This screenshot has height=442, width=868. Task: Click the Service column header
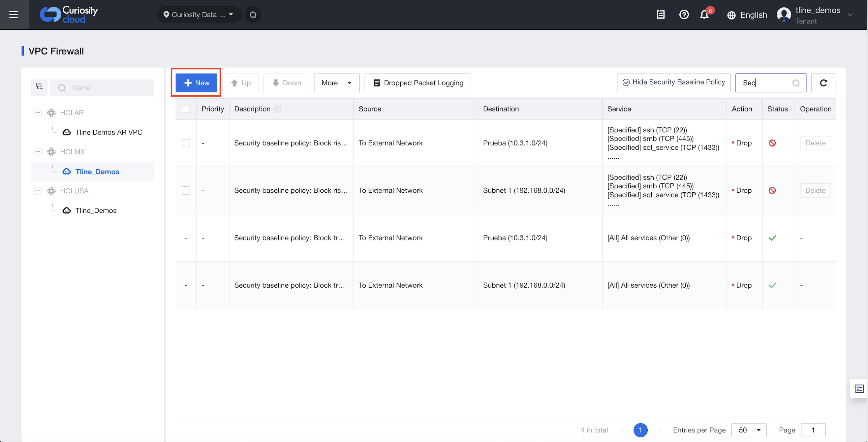(x=664, y=109)
